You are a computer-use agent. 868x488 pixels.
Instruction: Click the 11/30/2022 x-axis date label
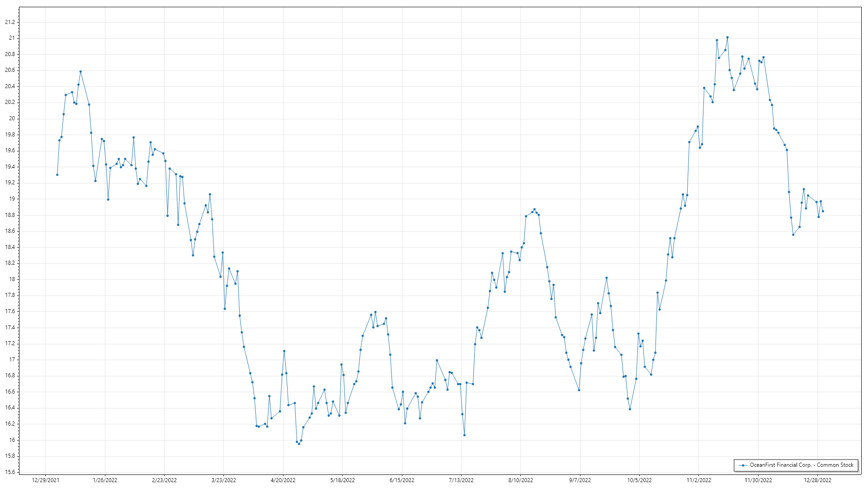tap(758, 480)
